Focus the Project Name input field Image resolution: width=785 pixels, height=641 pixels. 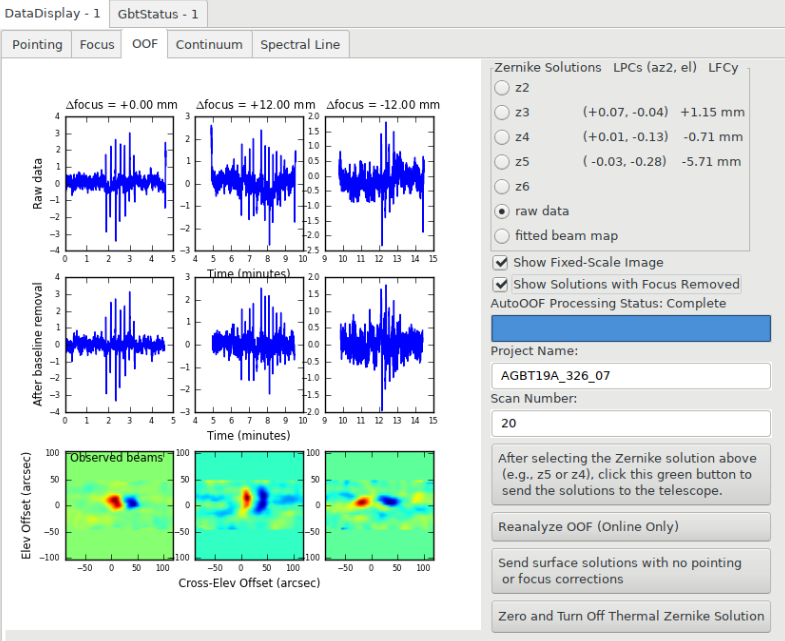tap(631, 376)
